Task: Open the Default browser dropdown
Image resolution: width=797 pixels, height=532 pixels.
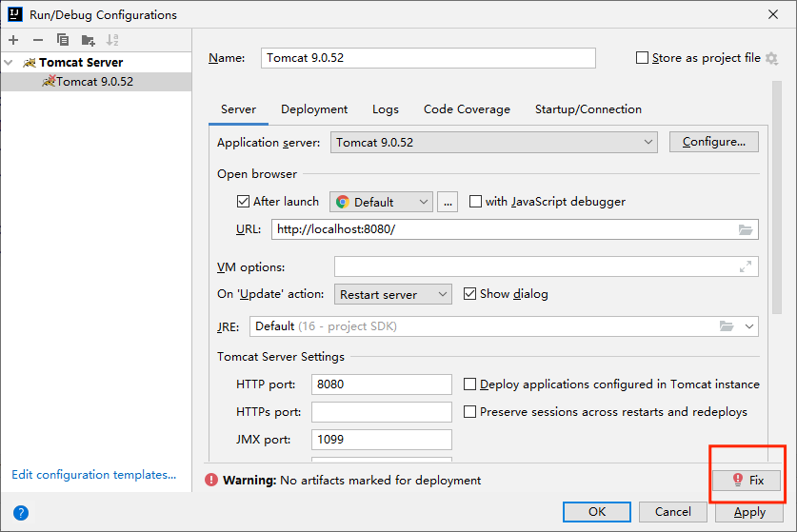Action: (x=381, y=202)
